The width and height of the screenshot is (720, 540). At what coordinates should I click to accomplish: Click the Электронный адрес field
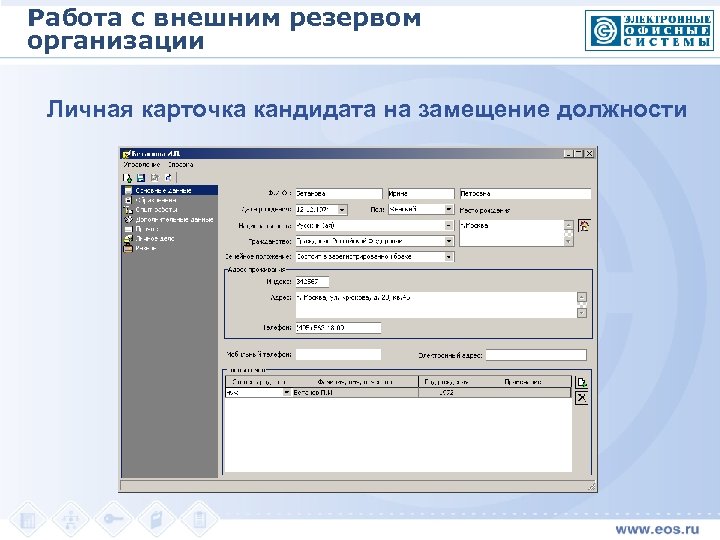click(536, 355)
